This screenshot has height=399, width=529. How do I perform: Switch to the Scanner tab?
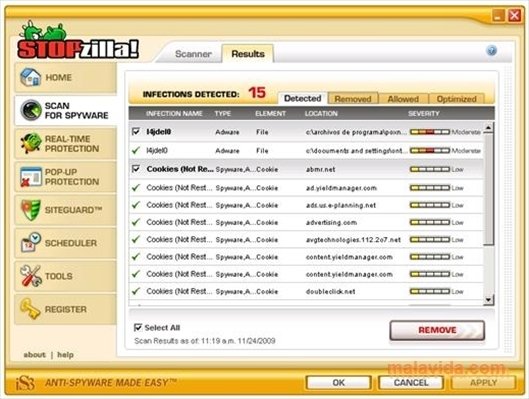coord(193,54)
